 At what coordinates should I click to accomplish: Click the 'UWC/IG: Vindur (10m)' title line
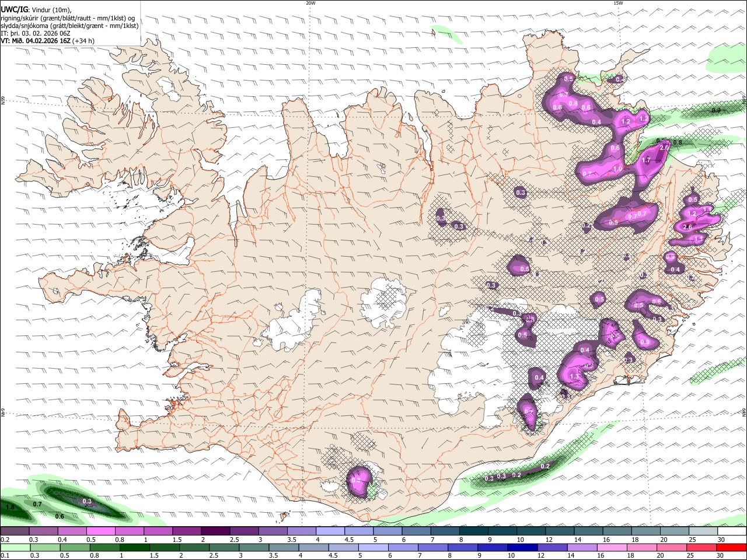tap(36, 9)
